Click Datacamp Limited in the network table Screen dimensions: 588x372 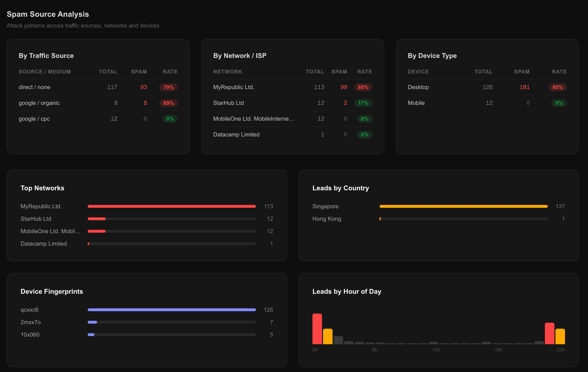click(236, 135)
